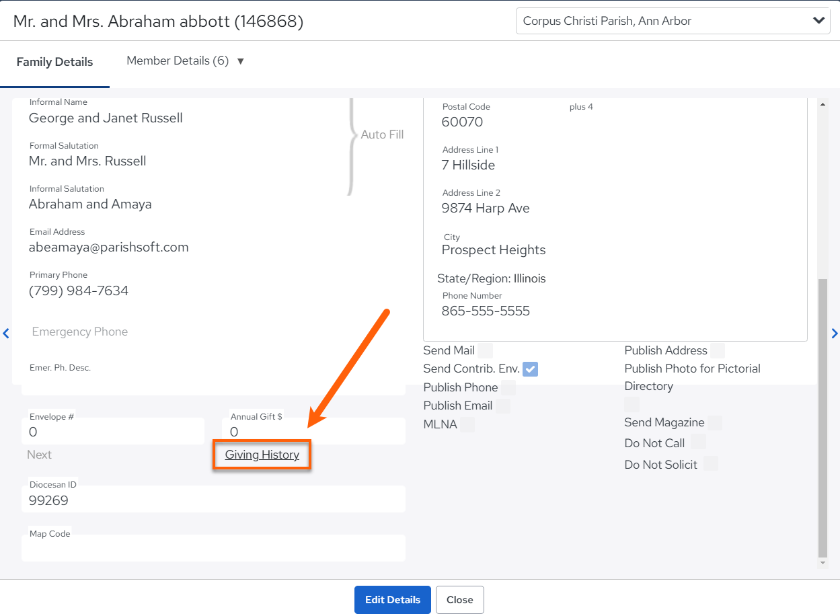Image resolution: width=840 pixels, height=616 pixels.
Task: Select the empty Map Code field
Action: 213,548
